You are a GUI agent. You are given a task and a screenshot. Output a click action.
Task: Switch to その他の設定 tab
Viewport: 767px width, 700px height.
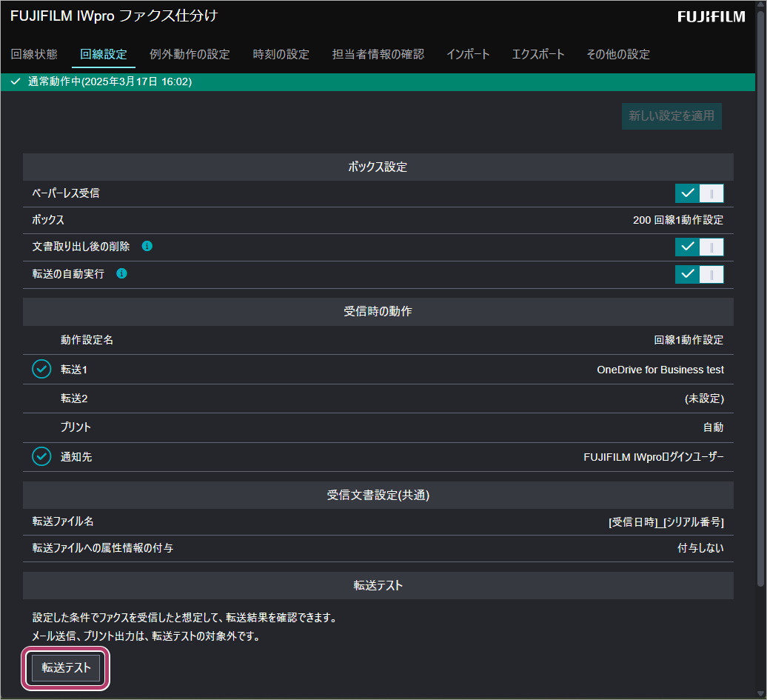618,54
